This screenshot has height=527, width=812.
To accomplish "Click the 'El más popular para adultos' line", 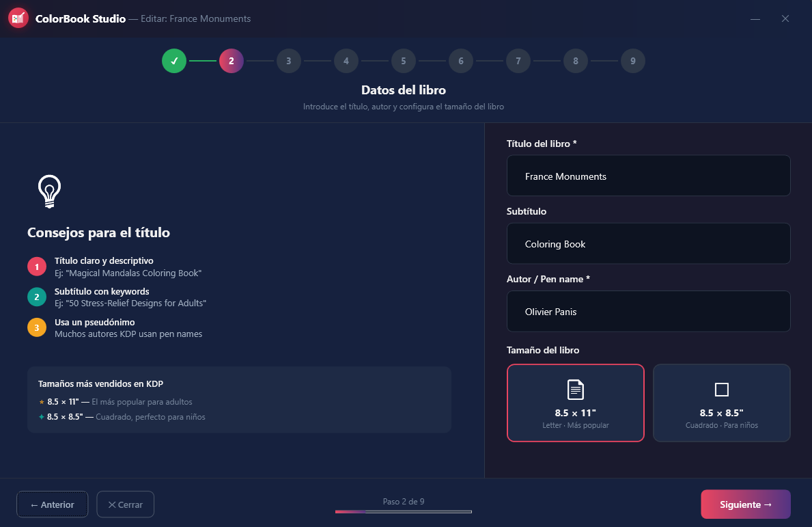I will click(142, 402).
